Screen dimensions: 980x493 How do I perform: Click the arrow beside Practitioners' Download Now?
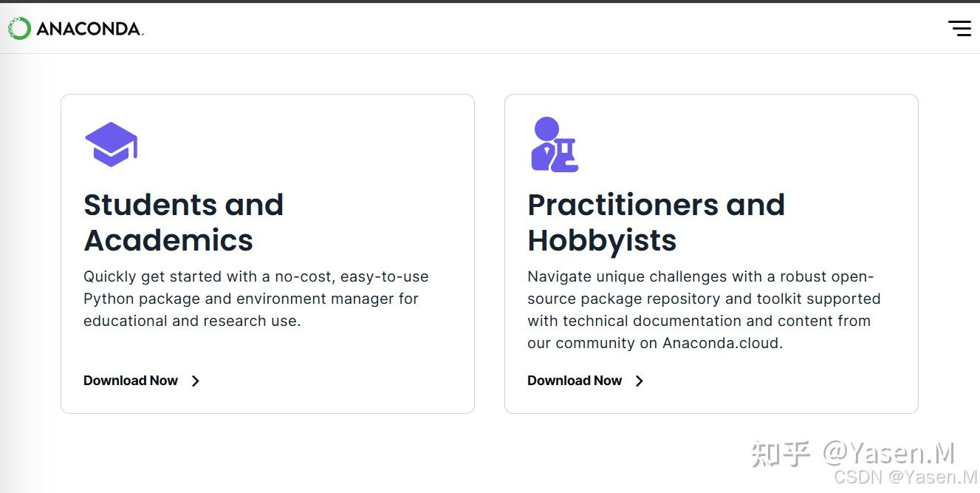click(640, 381)
